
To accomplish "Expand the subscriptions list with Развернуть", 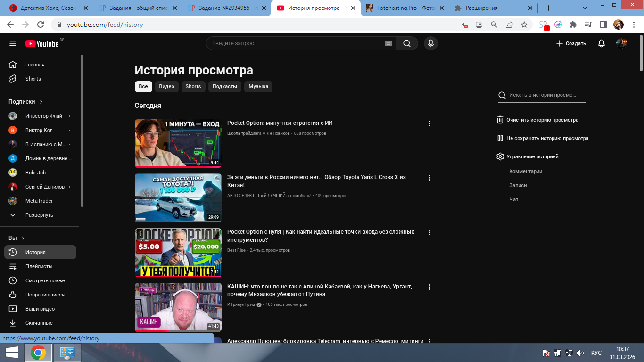I will tap(39, 215).
